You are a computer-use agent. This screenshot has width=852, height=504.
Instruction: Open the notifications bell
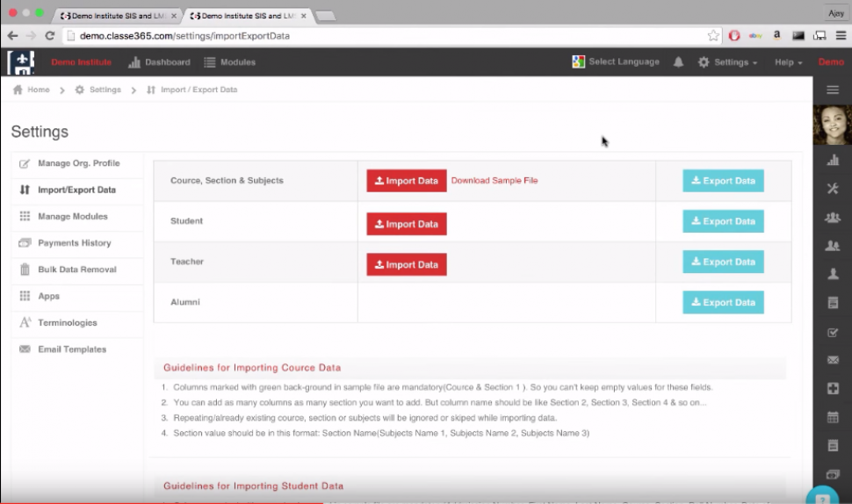[x=678, y=62]
